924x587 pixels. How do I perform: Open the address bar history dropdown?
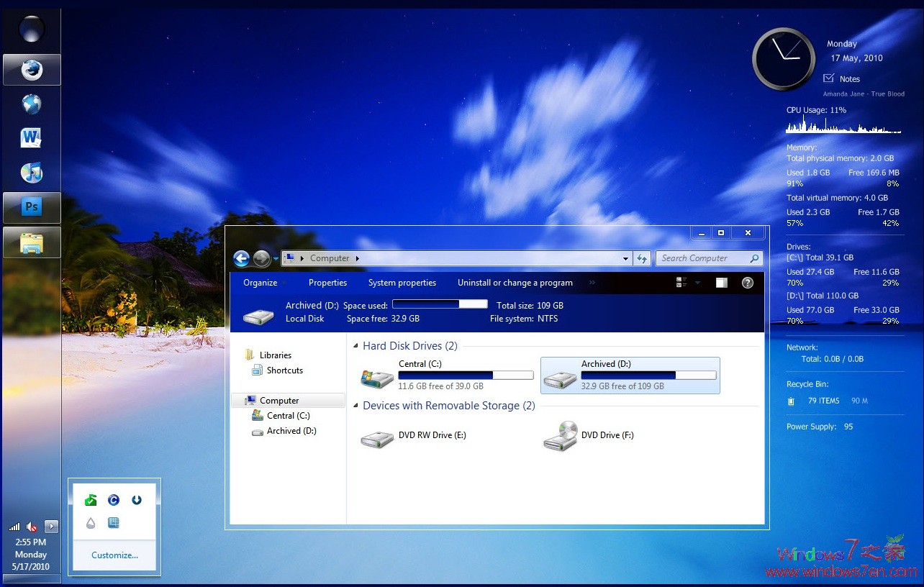[x=625, y=258]
